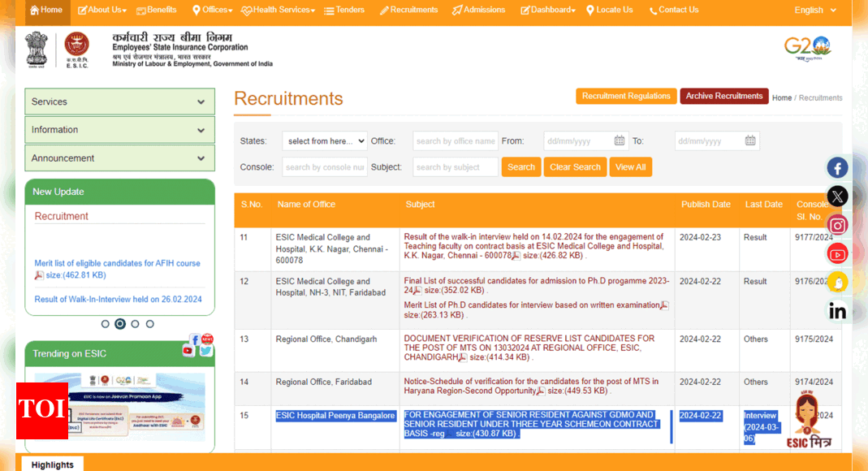Click the From date input field
This screenshot has height=471, width=868.
tap(585, 141)
